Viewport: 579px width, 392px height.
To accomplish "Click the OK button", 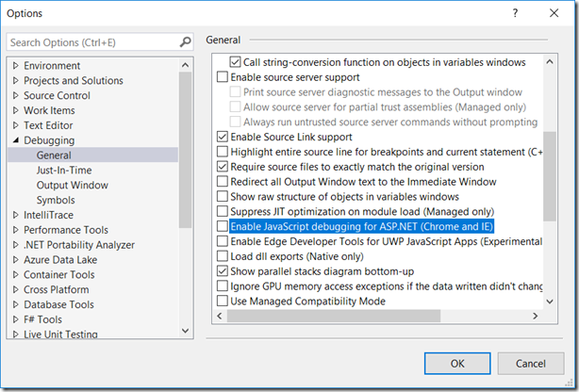I will point(457,363).
